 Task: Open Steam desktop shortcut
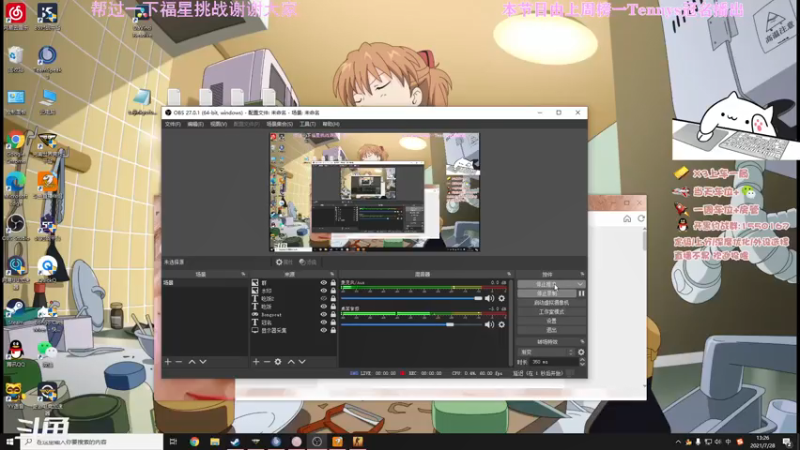16,312
